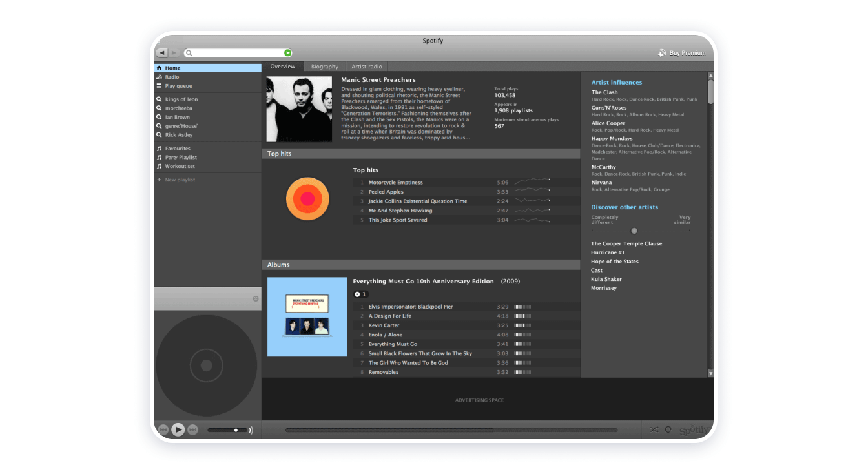Image resolution: width=868 pixels, height=474 pixels.
Task: Open Manic Street Preachers artist photo
Action: coord(300,109)
